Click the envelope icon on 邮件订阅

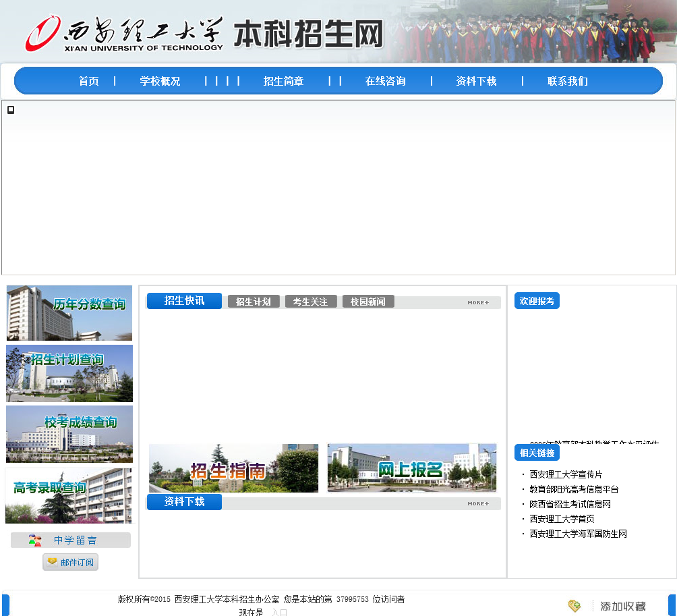click(x=52, y=561)
